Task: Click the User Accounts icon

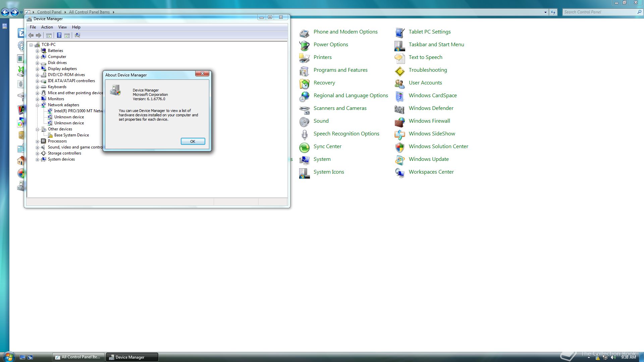Action: pyautogui.click(x=399, y=84)
